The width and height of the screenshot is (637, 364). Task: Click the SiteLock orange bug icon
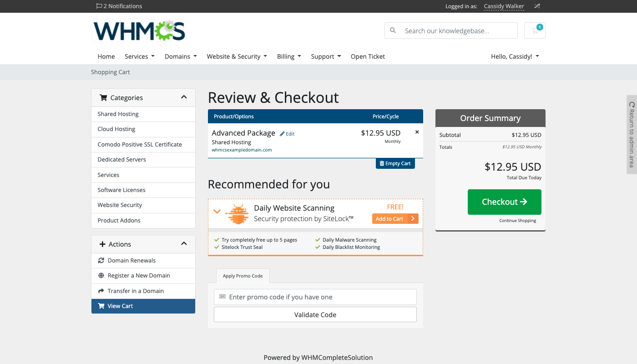click(x=237, y=214)
